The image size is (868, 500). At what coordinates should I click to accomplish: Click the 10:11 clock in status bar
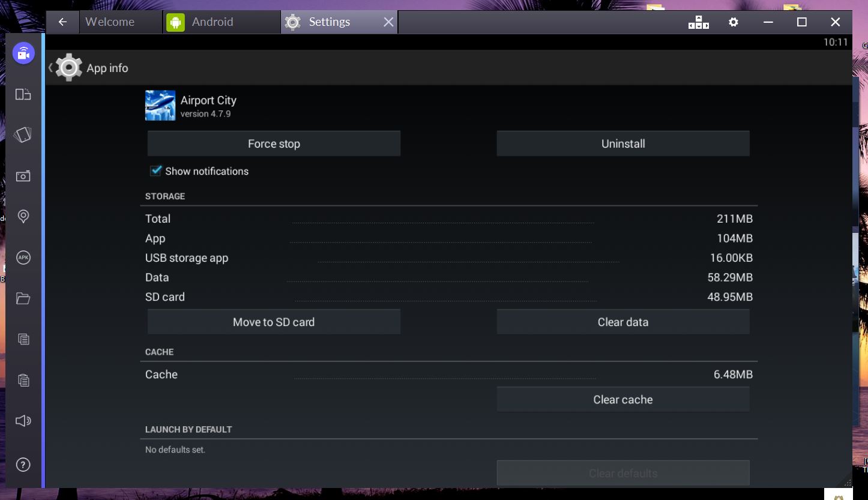[836, 42]
